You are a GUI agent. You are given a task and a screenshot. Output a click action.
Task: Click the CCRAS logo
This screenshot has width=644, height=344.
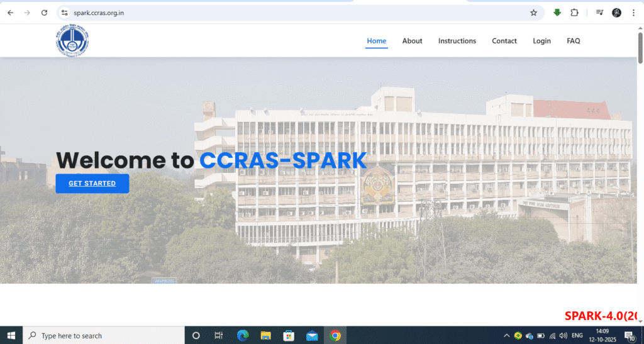coord(73,40)
